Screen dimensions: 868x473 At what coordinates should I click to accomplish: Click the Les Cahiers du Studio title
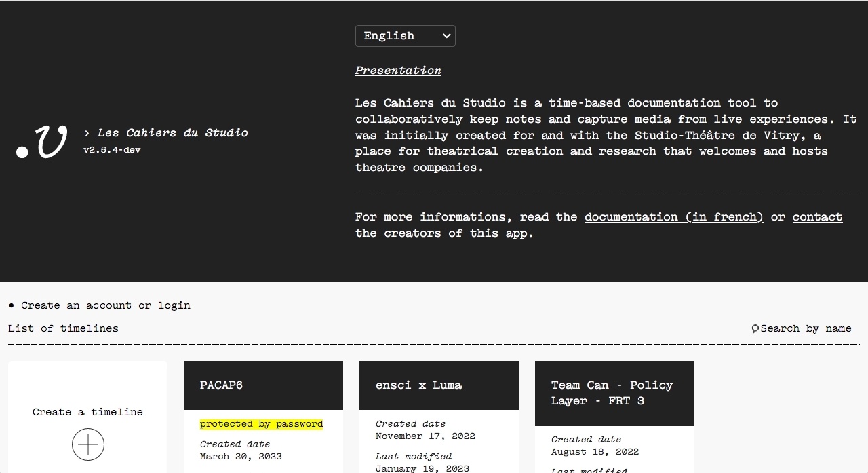click(x=172, y=133)
